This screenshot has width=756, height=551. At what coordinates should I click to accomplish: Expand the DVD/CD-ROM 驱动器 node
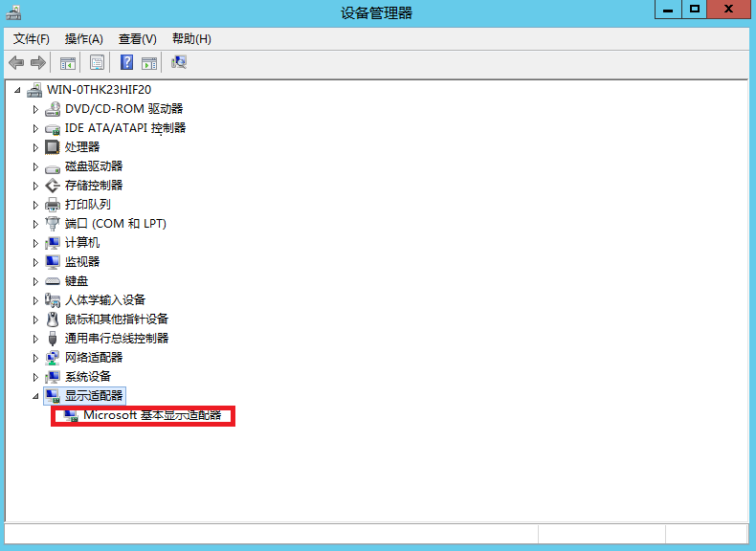pyautogui.click(x=35, y=109)
